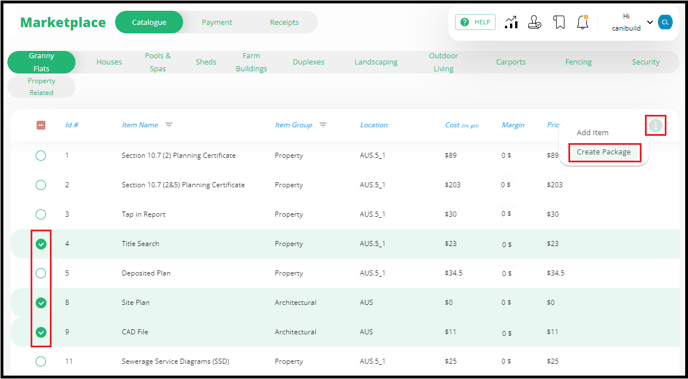Switch to the Payment tab
This screenshot has width=688, height=379.
click(x=217, y=22)
